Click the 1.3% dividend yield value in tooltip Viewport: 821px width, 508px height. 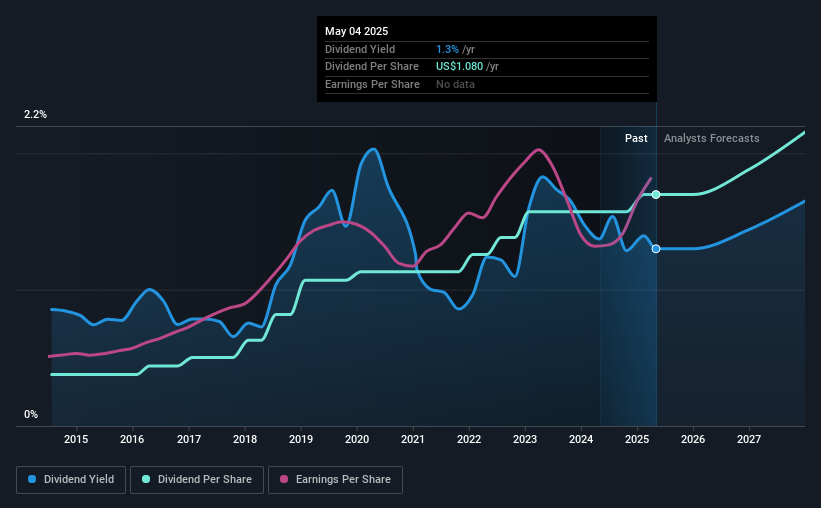coord(447,49)
